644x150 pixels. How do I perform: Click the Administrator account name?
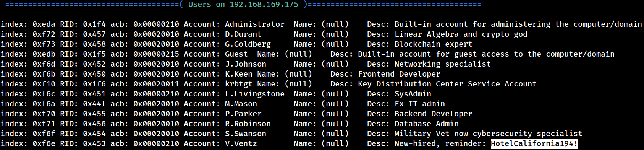255,24
